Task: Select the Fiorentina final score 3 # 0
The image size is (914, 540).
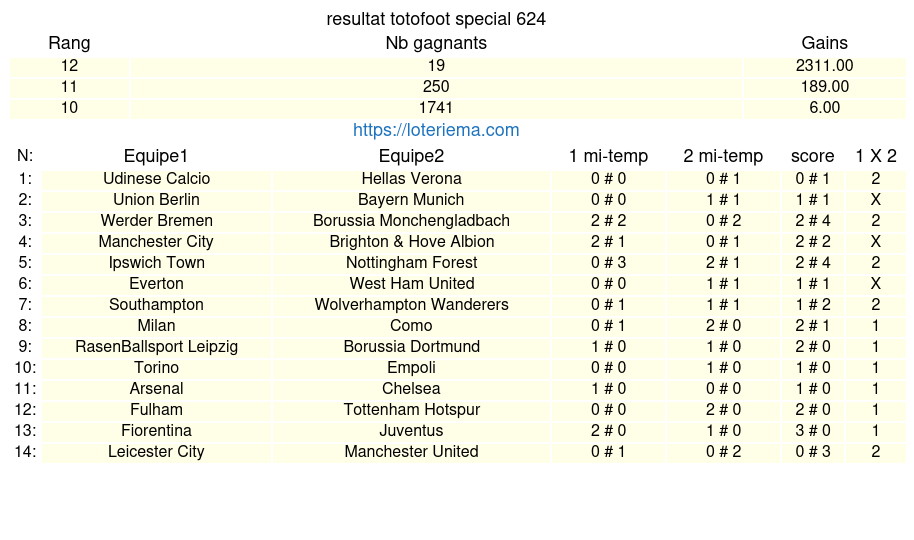Action: 812,431
